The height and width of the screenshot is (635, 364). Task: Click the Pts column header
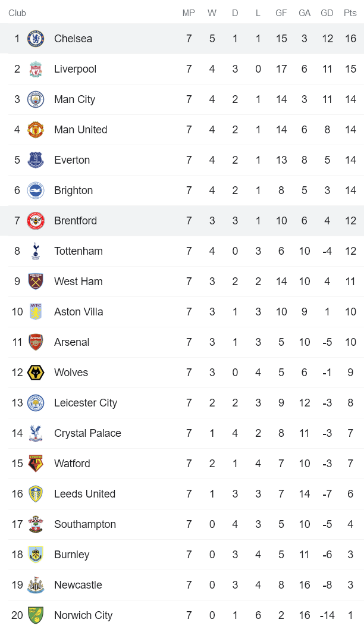350,13
